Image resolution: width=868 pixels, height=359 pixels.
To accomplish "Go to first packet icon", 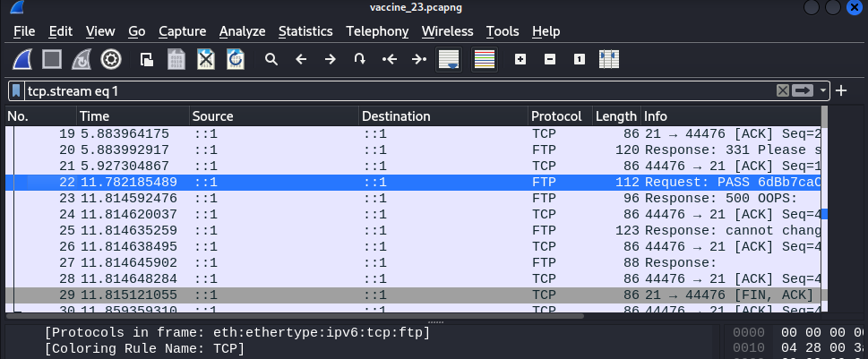I will click(x=390, y=59).
